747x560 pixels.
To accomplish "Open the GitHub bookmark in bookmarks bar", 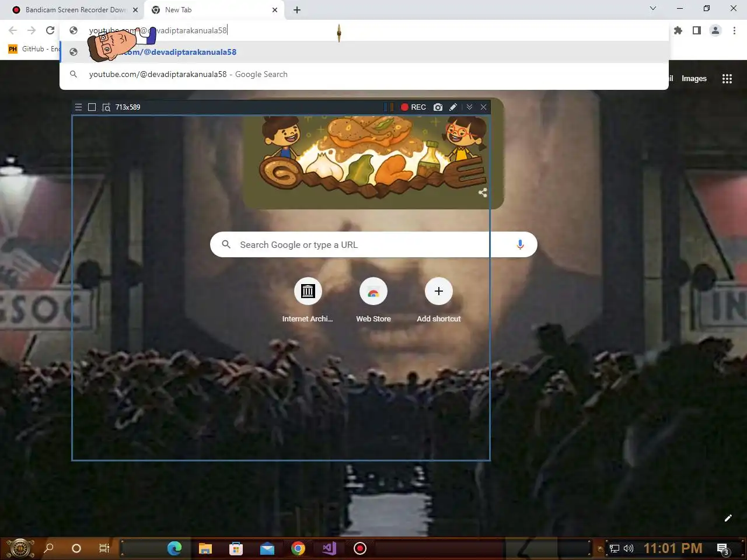I will (x=34, y=49).
